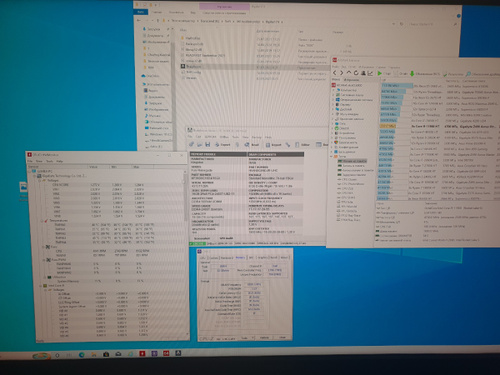Click AIDA64 user profile toolbar icon

tap(363, 73)
